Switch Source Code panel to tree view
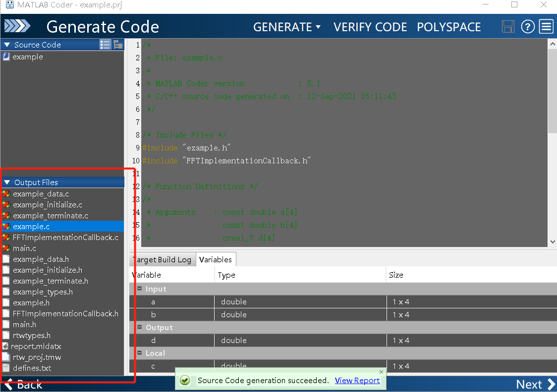Viewport: 557px width, 392px height. click(x=118, y=45)
